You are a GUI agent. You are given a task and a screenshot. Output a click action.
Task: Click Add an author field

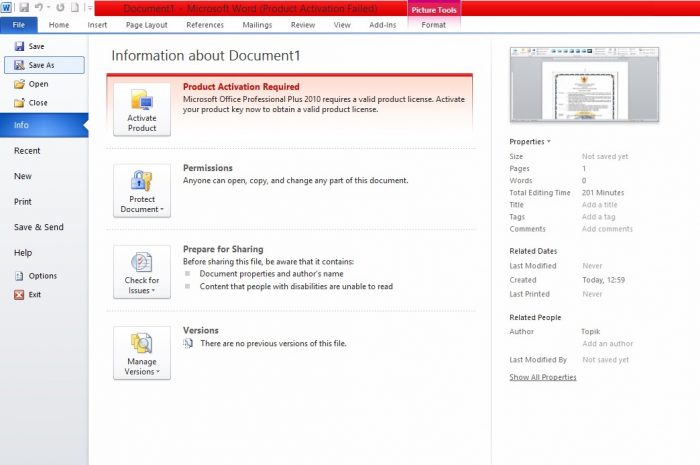coord(607,344)
